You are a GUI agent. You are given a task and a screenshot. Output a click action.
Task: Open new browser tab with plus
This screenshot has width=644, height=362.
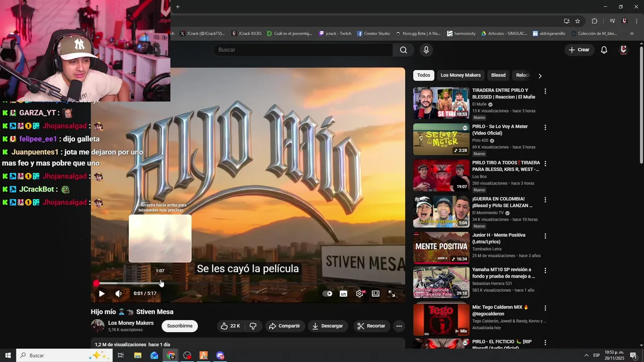[178, 7]
